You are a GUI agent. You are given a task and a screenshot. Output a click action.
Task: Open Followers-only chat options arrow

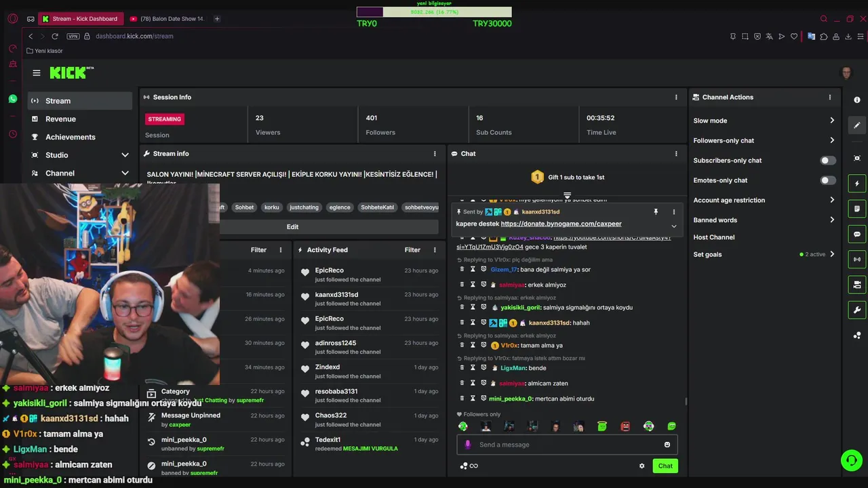[x=832, y=140]
